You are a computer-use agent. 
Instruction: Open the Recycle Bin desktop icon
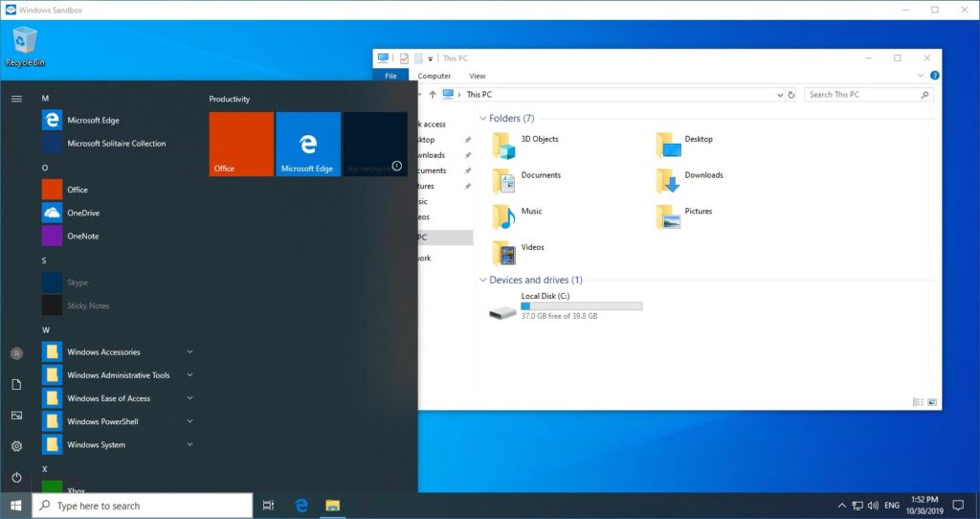(x=24, y=46)
